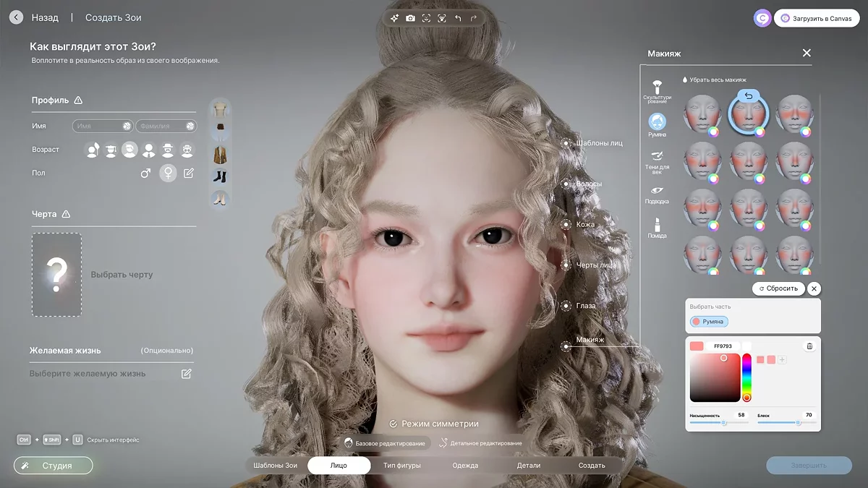Screen dimensions: 868x488
Task: Select the Тени для век eyeshadow category
Action: pyautogui.click(x=657, y=161)
